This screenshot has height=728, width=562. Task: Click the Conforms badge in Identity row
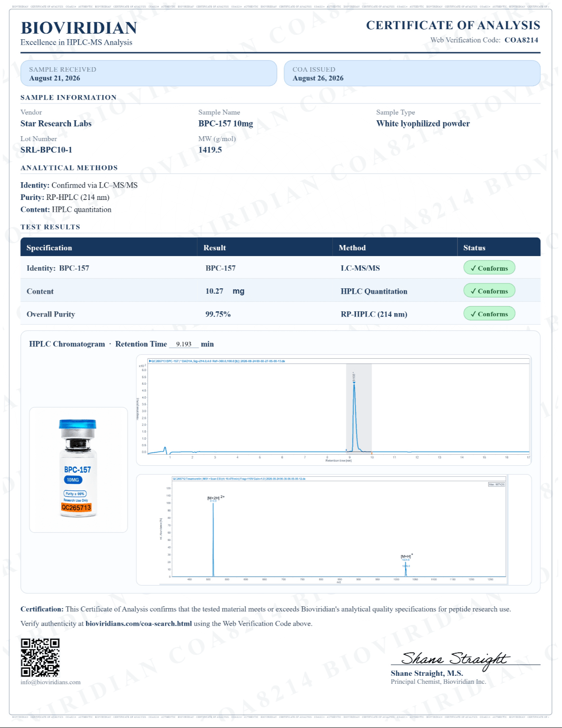pos(489,268)
